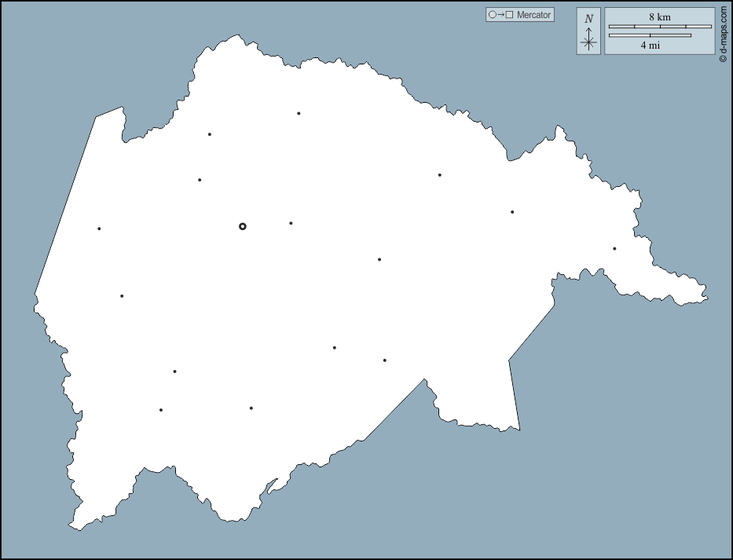Click the ringed capital city marker
Image resolution: width=733 pixels, height=560 pixels.
pyautogui.click(x=243, y=226)
